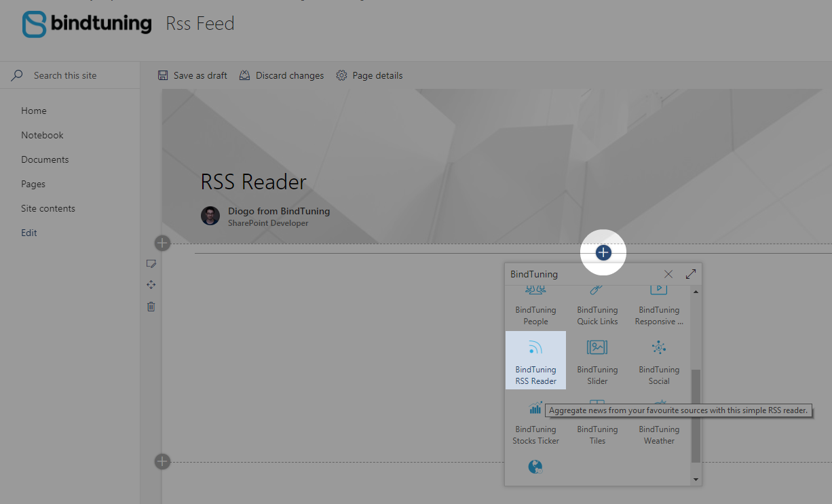Image resolution: width=832 pixels, height=504 pixels.
Task: Select the BindTuning Slider web part
Action: click(597, 360)
